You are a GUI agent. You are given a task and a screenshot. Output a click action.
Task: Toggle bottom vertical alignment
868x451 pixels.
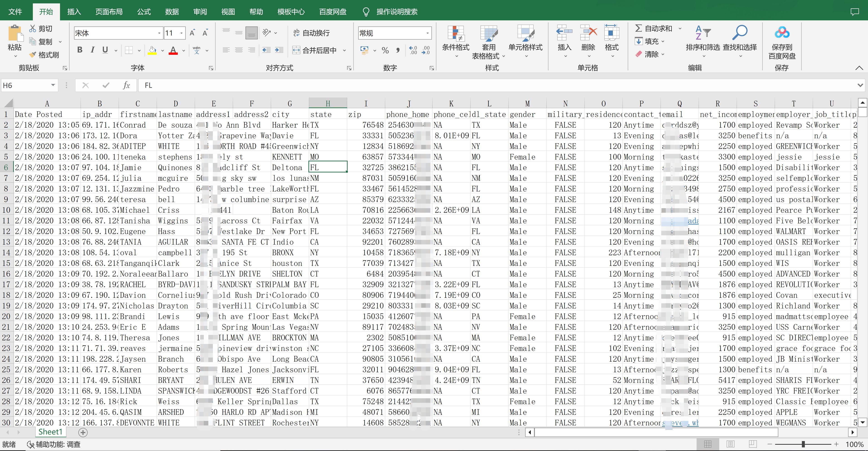pos(251,33)
